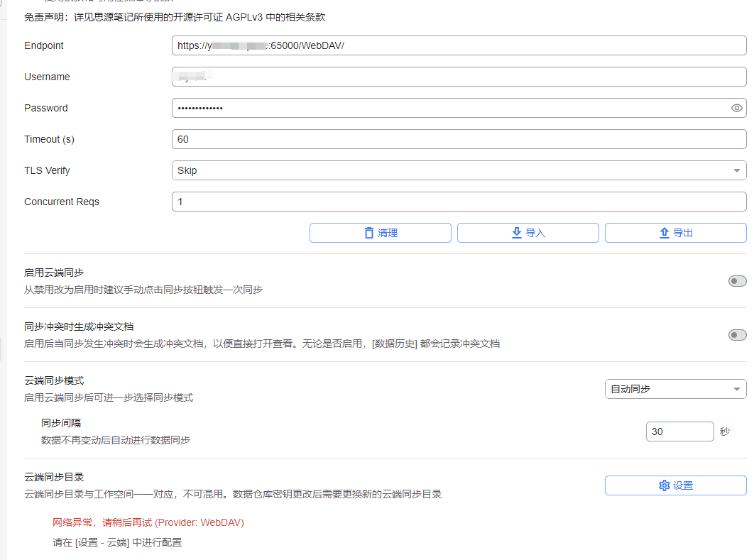Click the red 网络异常 error message
The width and height of the screenshot is (754, 560).
tap(148, 522)
